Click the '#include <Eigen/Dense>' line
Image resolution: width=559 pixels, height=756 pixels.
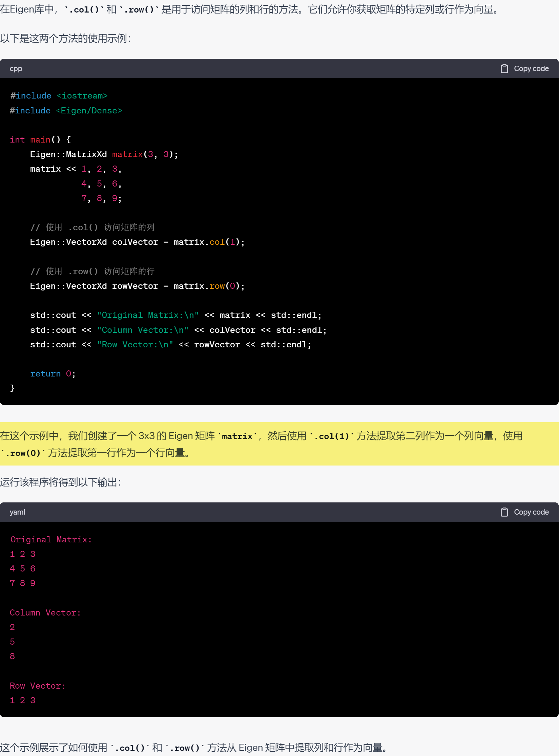(x=66, y=111)
